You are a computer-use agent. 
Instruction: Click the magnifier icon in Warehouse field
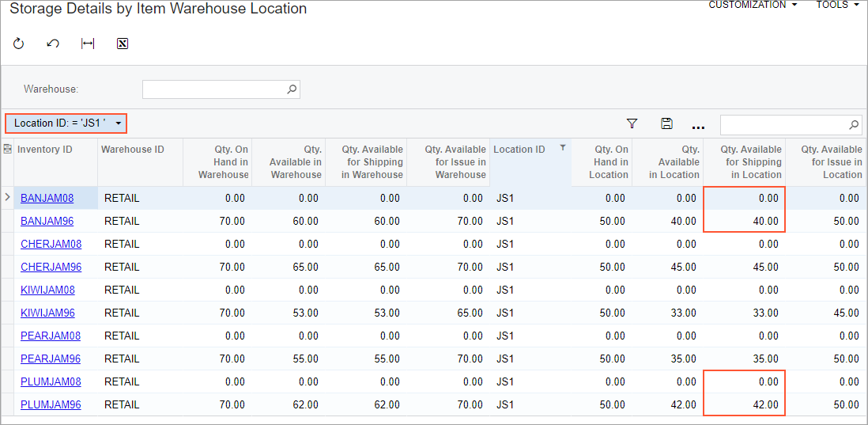(x=292, y=89)
